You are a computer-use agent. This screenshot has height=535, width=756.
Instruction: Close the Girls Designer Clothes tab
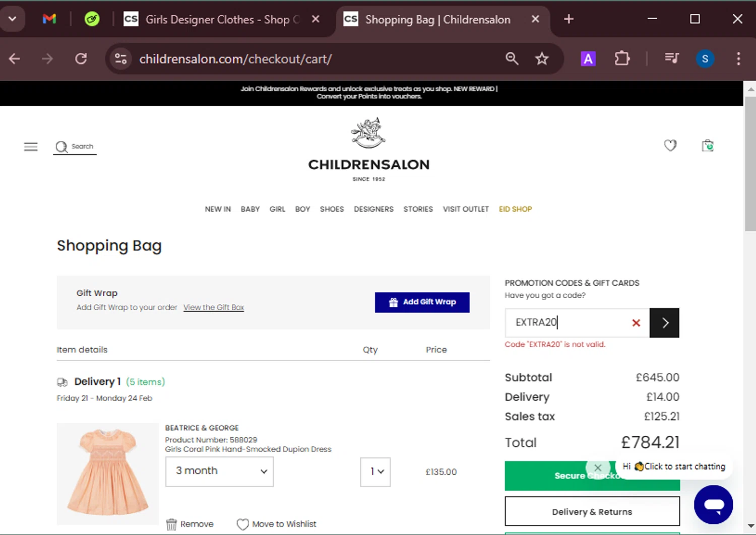[316, 19]
